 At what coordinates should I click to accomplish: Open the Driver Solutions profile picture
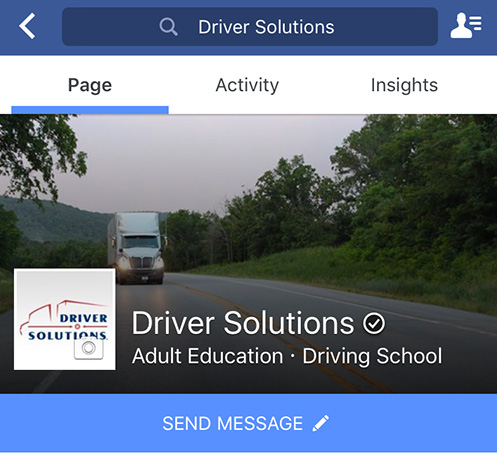coord(65,319)
